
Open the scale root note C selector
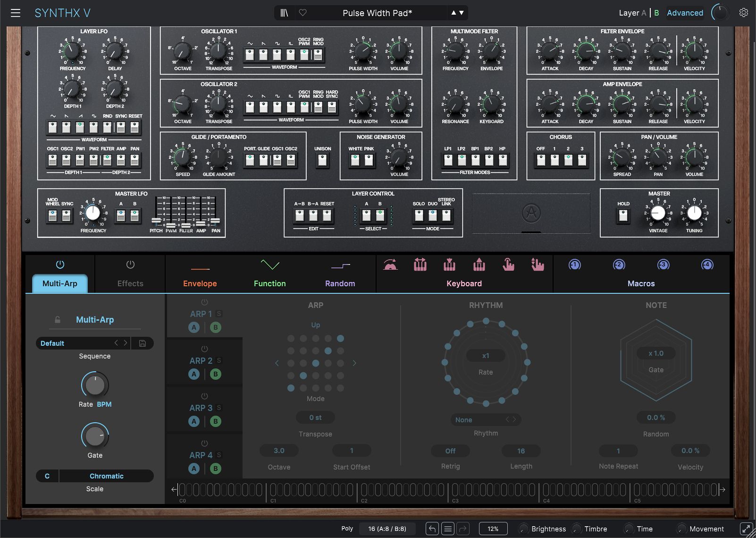pyautogui.click(x=47, y=476)
